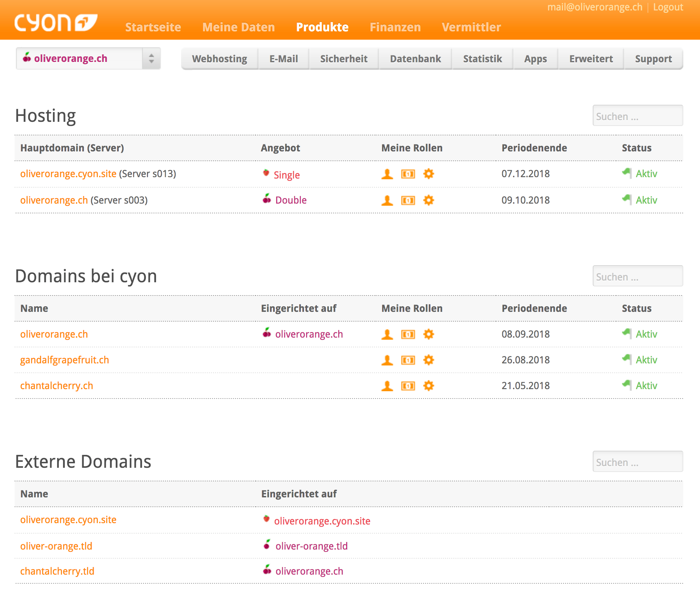Open the Sicherheit menu tab
The width and height of the screenshot is (700, 599).
pyautogui.click(x=344, y=59)
